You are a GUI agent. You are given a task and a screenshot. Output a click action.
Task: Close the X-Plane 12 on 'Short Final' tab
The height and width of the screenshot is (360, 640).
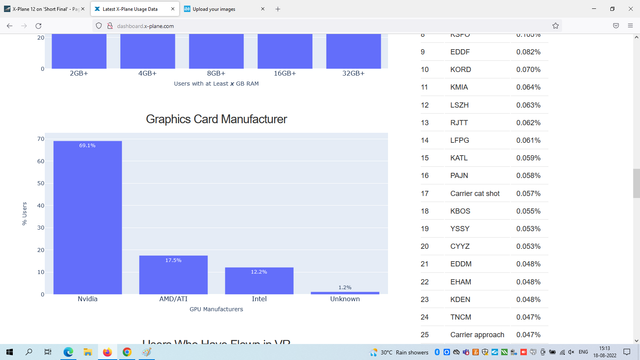coord(83,9)
